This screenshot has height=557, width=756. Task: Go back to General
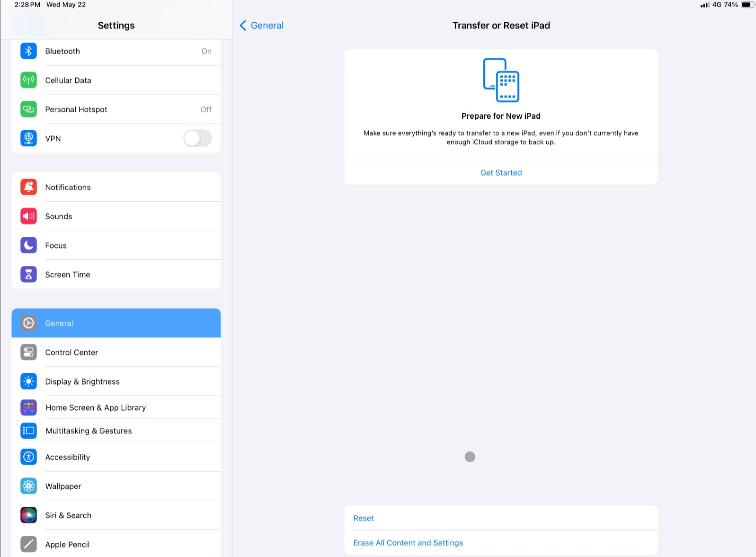pos(262,26)
